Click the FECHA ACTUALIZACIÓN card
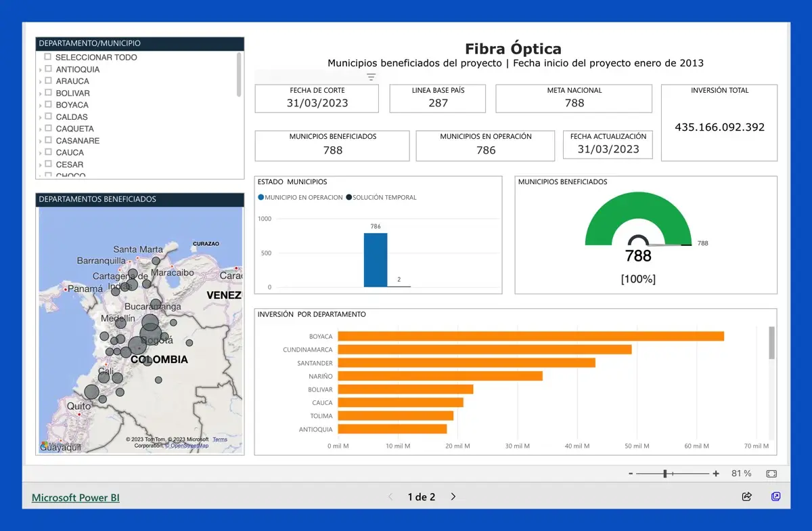 pos(608,145)
